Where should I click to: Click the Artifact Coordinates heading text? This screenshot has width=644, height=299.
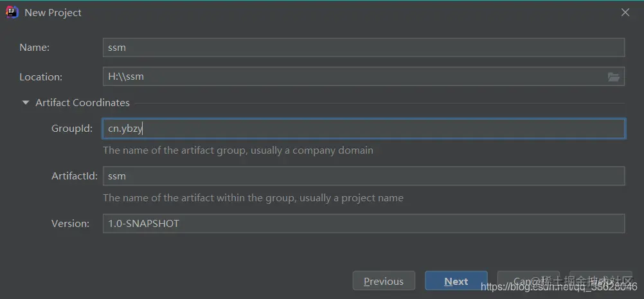pos(82,103)
